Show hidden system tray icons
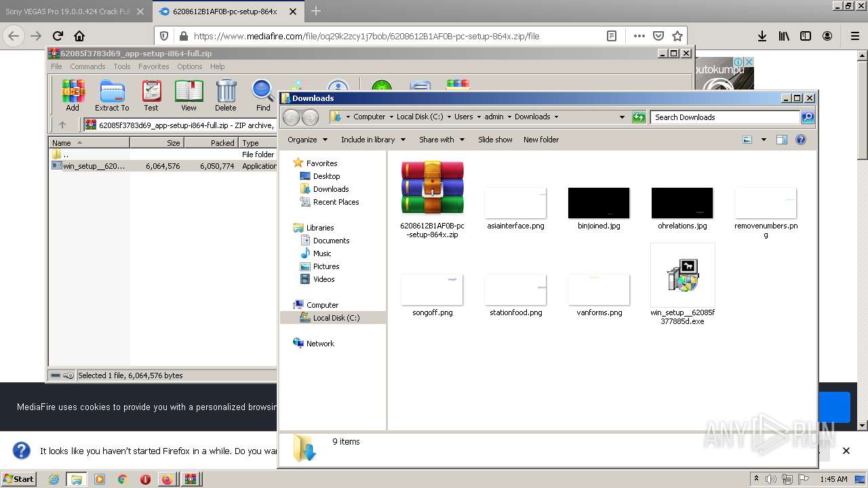The width and height of the screenshot is (868, 488). pos(757,479)
